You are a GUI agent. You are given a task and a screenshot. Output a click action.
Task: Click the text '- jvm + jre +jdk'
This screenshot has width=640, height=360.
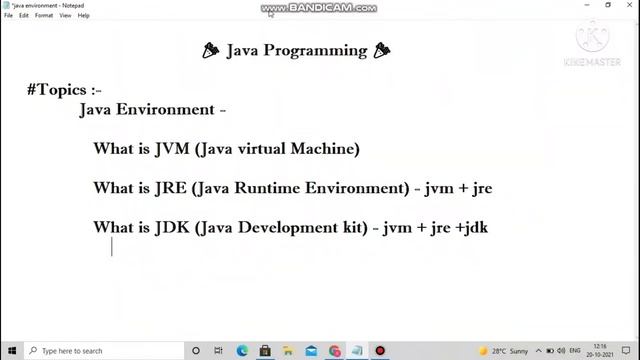[430, 228]
